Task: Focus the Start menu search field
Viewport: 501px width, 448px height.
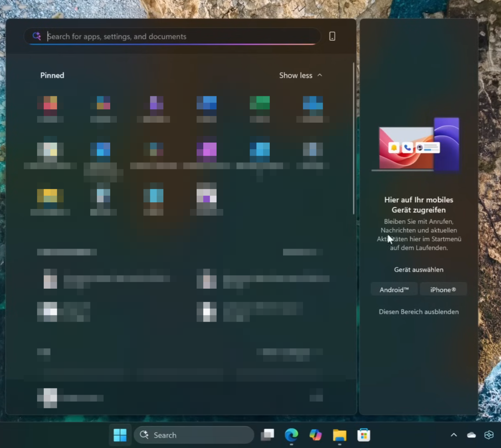Action: [x=180, y=37]
